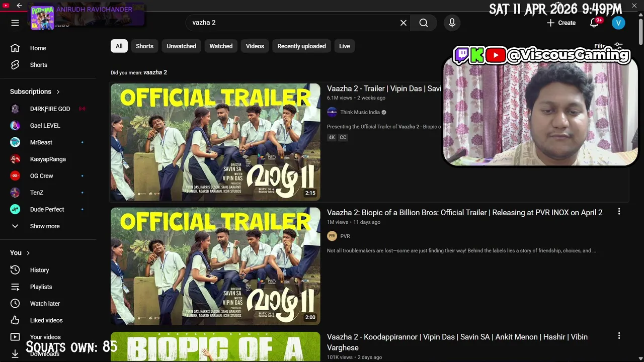Open Liked videos in the sidebar
The height and width of the screenshot is (362, 644).
[x=48, y=320]
